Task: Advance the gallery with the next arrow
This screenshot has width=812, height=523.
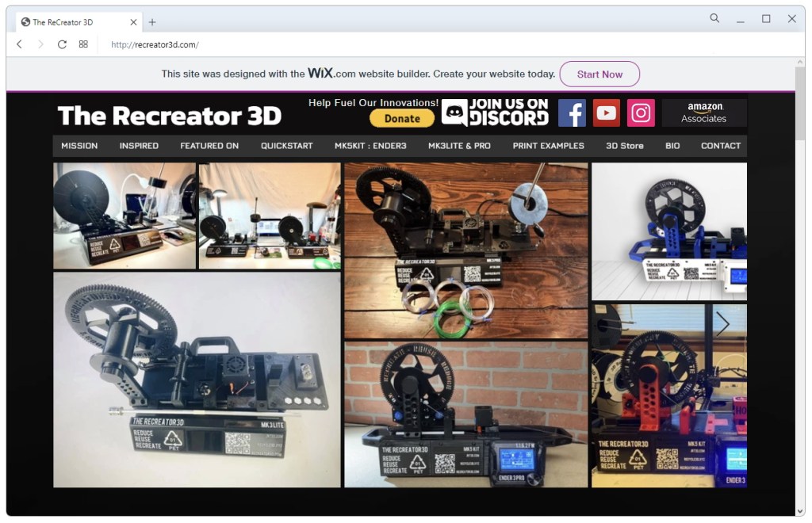Action: 724,323
